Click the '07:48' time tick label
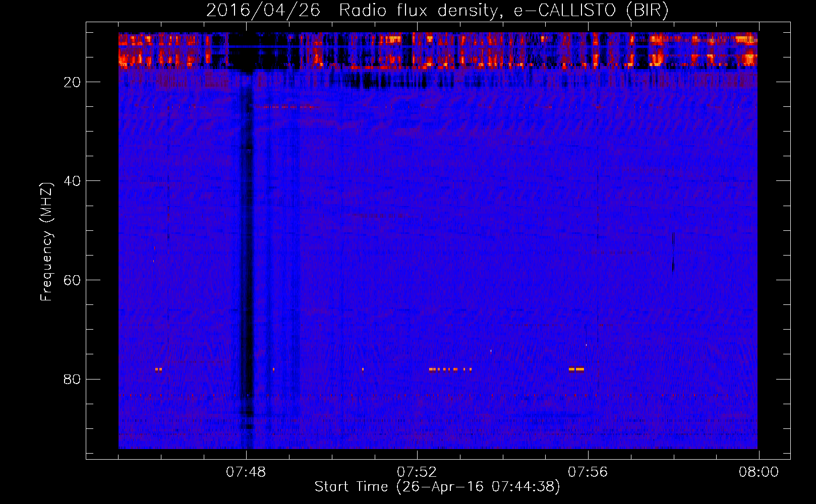This screenshot has width=816, height=504. 246,472
